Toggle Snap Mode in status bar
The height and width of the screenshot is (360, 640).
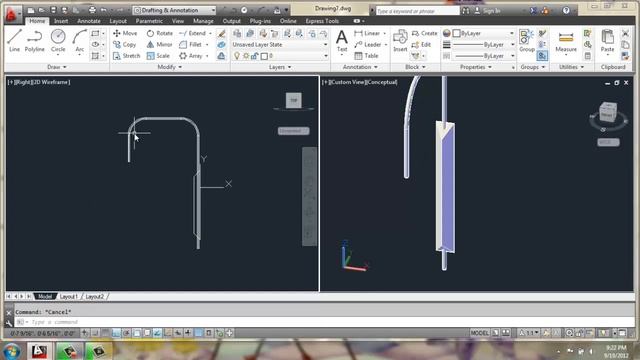[95, 333]
